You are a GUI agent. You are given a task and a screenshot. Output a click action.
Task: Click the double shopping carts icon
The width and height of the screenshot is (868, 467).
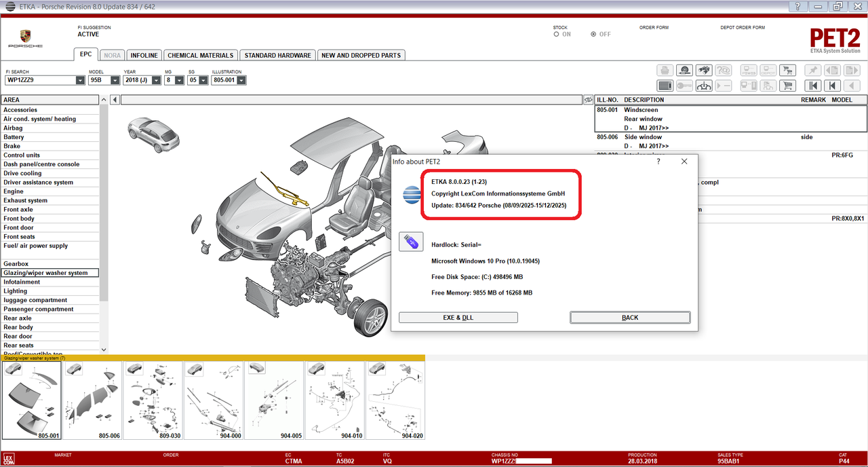[787, 70]
